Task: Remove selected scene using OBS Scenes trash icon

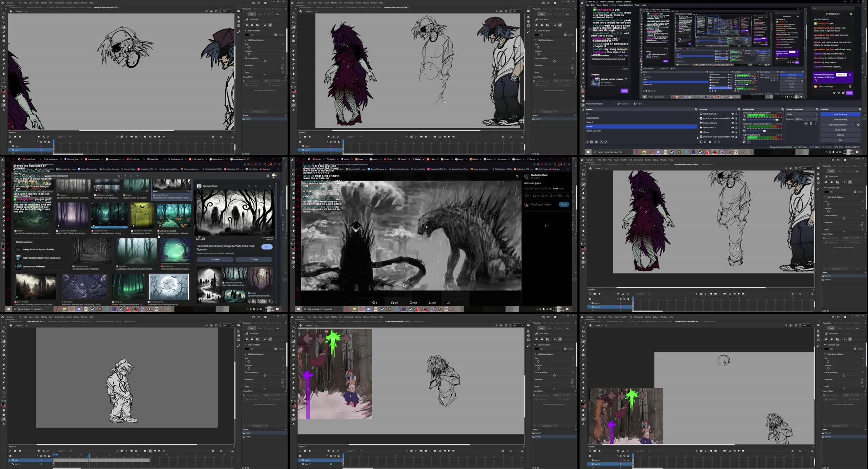Action: pos(591,142)
